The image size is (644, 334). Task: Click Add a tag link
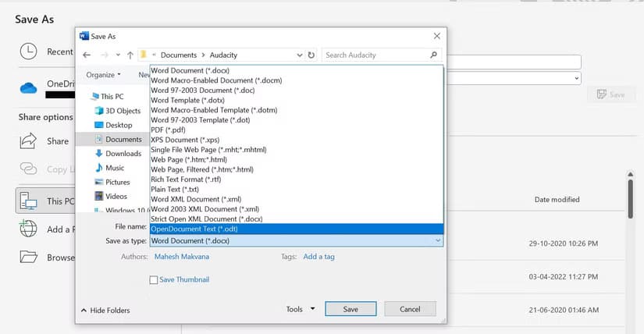pos(318,257)
